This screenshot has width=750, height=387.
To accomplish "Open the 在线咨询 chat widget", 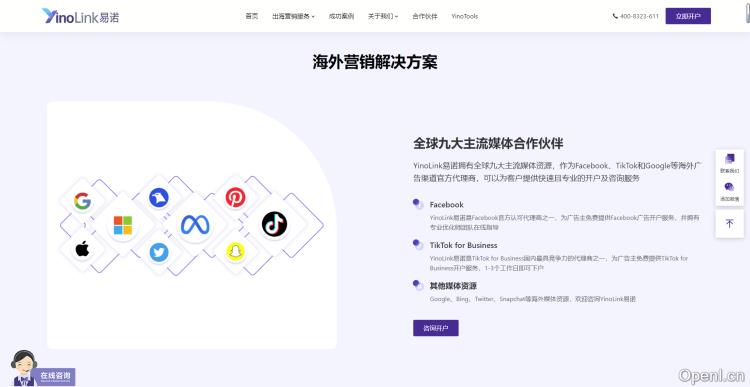I will pyautogui.click(x=55, y=376).
